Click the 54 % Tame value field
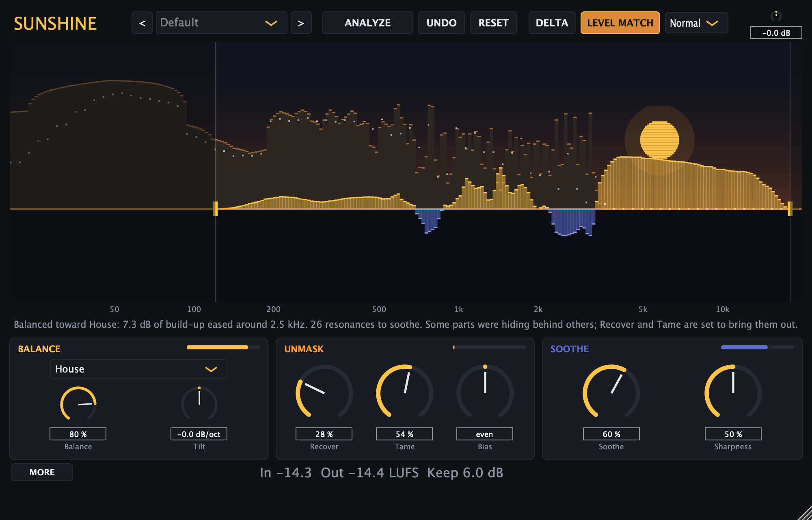The height and width of the screenshot is (520, 812). tap(404, 434)
